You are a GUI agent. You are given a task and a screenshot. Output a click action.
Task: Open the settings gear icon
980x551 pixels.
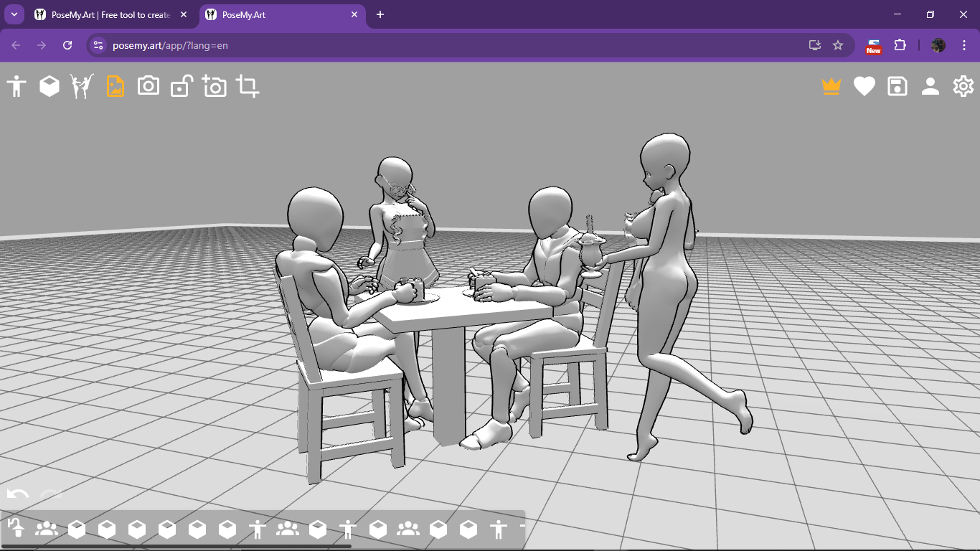point(963,87)
